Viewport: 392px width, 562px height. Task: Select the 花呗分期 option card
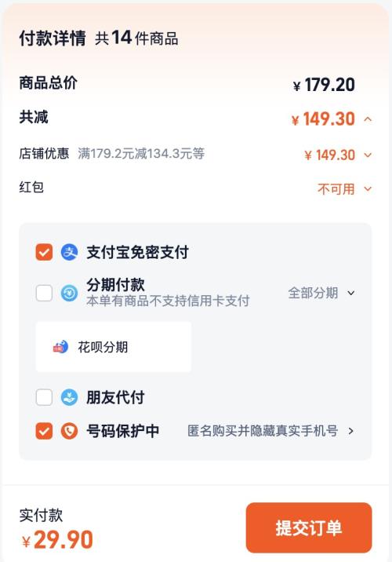113,347
